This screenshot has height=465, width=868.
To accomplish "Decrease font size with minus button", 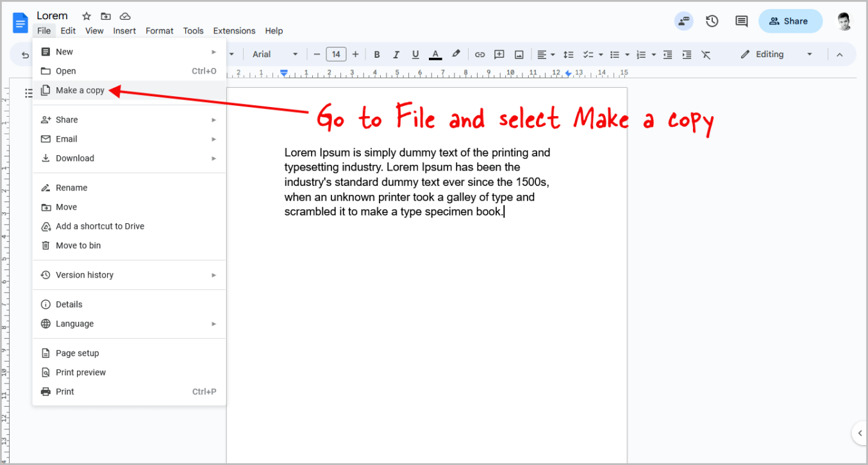I will click(x=317, y=55).
